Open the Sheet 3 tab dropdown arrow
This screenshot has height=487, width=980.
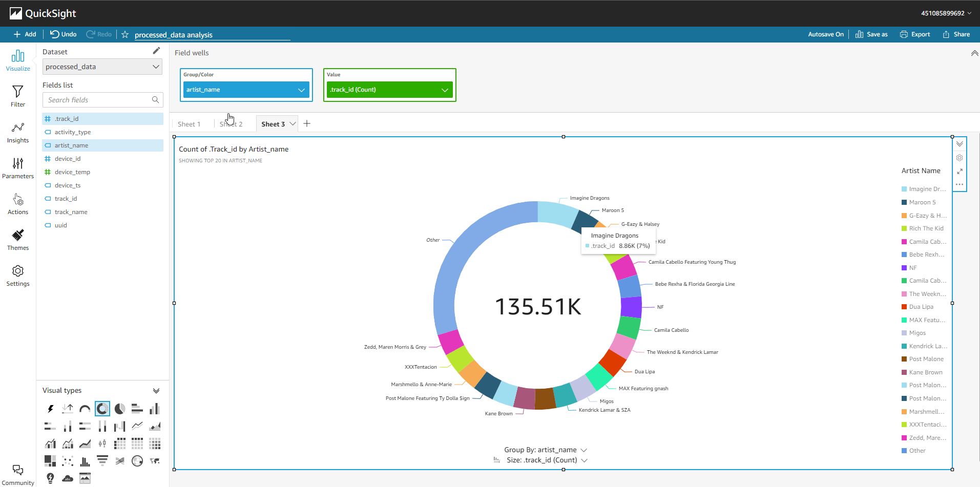[293, 123]
